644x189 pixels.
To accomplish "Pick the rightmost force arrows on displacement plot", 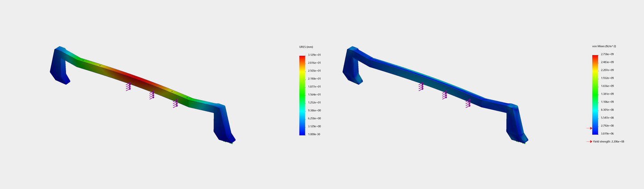I will point(175,103).
